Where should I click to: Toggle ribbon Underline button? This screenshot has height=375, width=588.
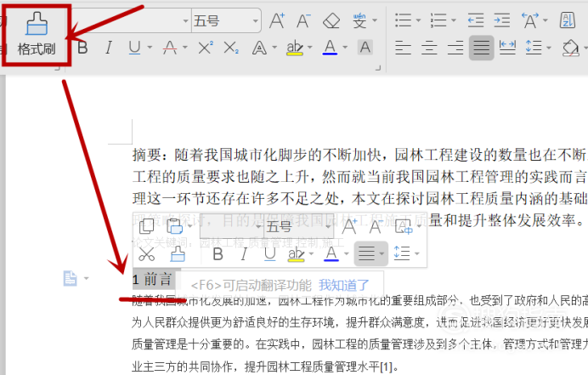click(134, 48)
